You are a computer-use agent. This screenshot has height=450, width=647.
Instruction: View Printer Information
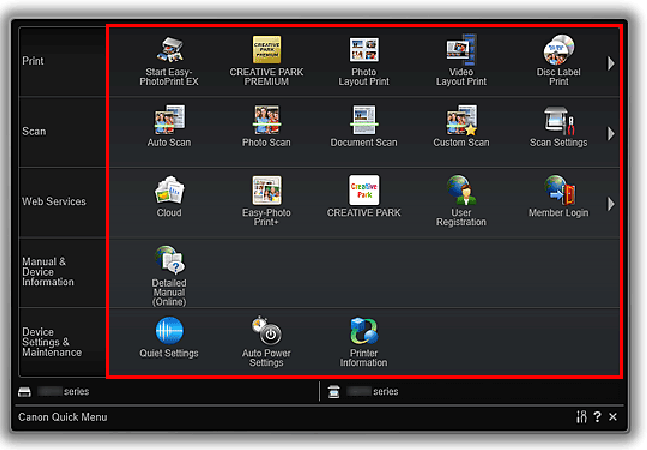pyautogui.click(x=364, y=342)
